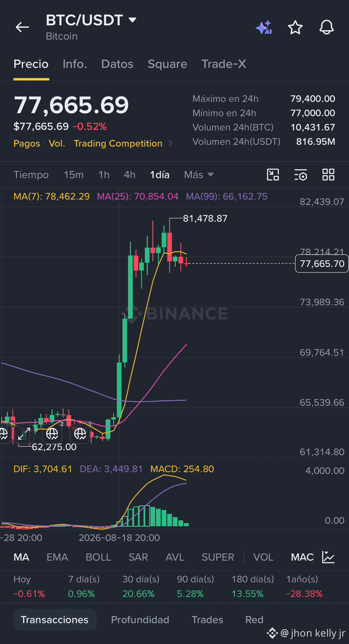The image size is (349, 644).
Task: Open the Transacciones section
Action: [x=55, y=620]
